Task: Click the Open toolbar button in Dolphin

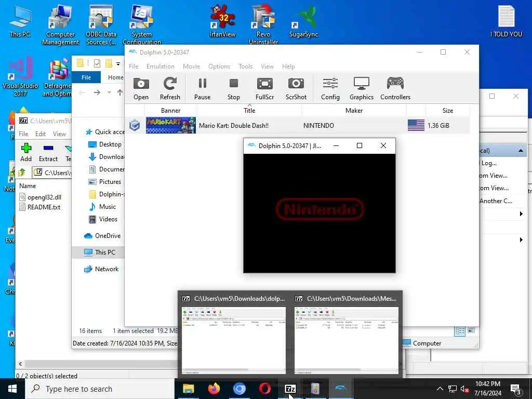Action: coord(141,88)
